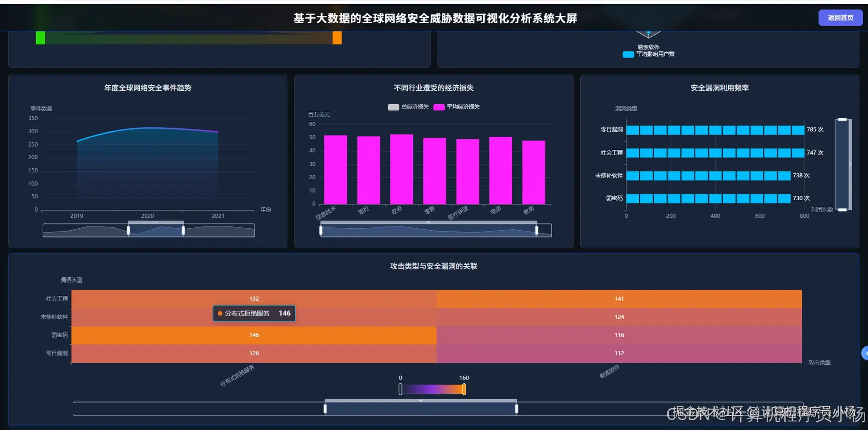Click heatmap cell with value 112
Screen dimensions: 868x430
[x=619, y=353]
